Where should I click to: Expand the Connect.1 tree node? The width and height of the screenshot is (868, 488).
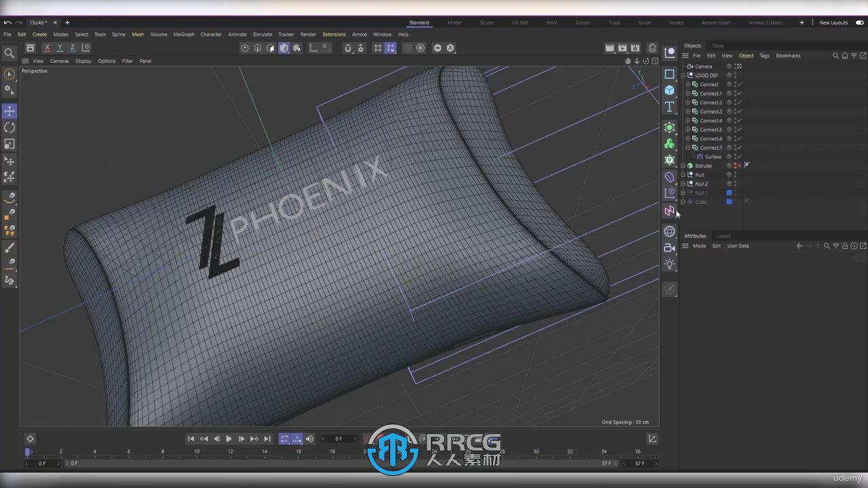688,94
